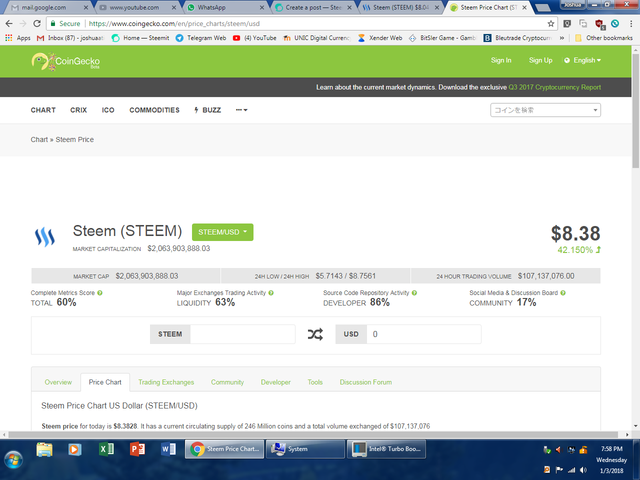
Task: Open Chrome menu three dots
Action: coord(631,24)
